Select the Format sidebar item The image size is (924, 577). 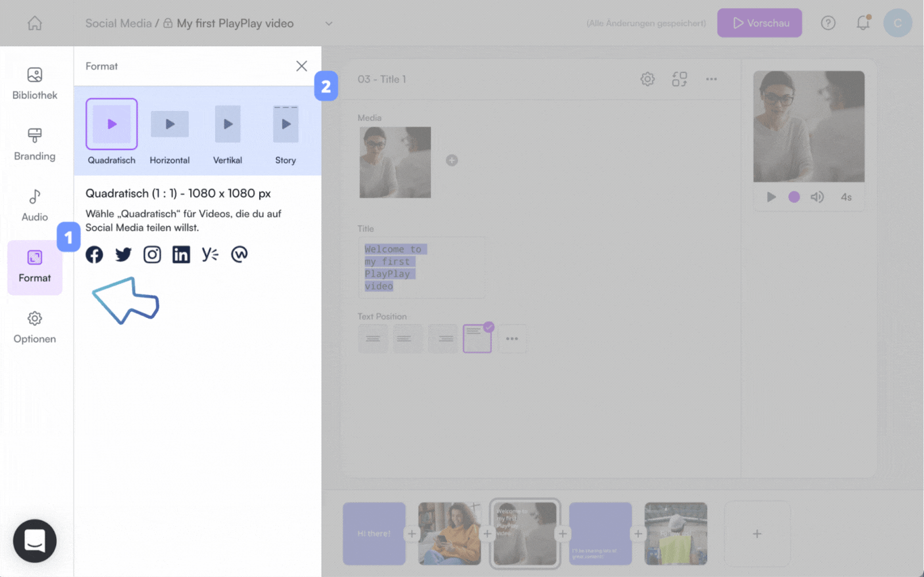tap(34, 267)
